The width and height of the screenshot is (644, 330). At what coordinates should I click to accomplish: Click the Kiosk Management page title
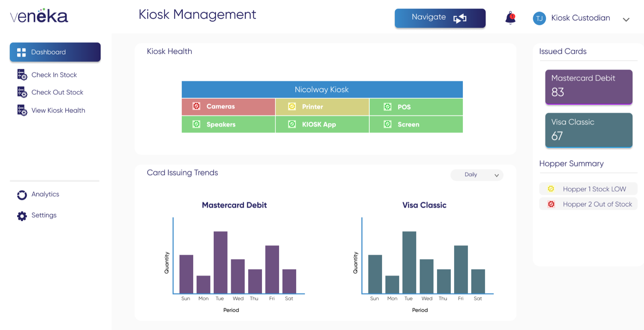pos(197,15)
